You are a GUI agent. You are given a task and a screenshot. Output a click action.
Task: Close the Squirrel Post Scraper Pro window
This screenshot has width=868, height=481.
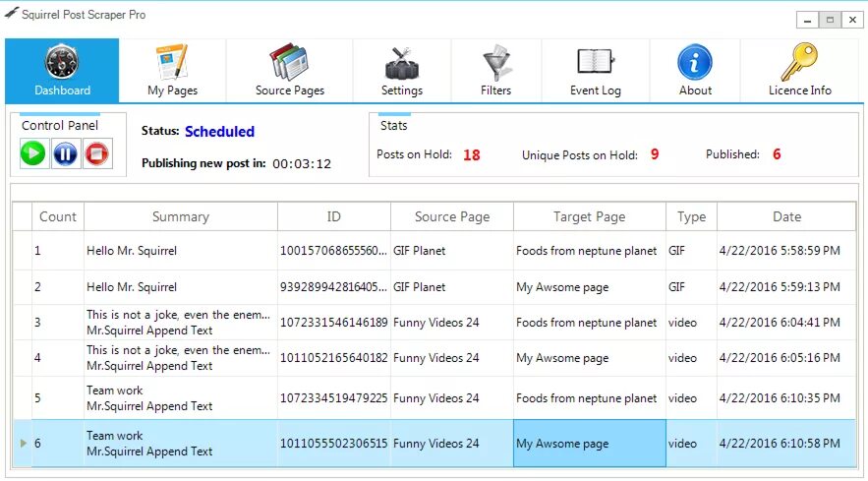852,20
